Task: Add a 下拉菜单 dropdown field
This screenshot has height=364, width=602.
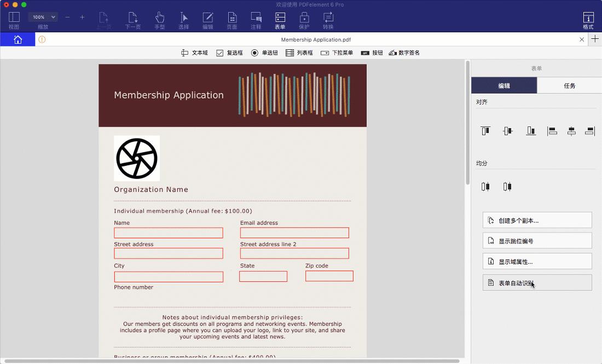Action: click(x=337, y=53)
